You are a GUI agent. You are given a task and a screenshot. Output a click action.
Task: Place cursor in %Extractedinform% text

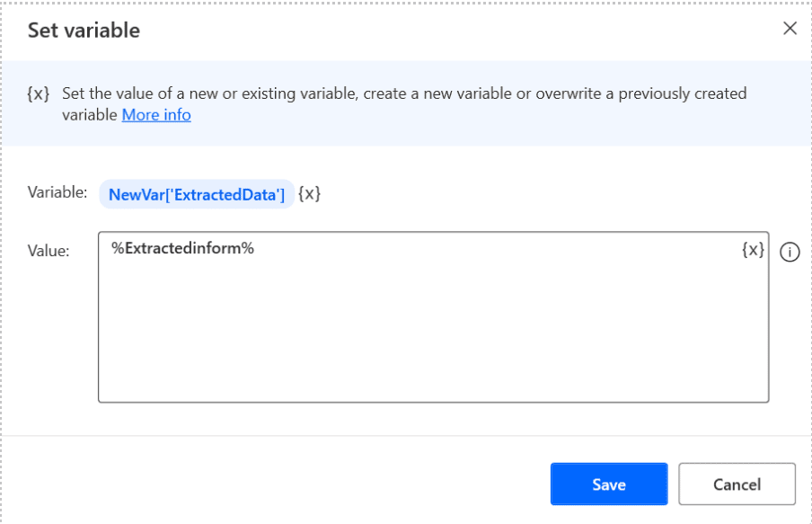click(x=182, y=248)
